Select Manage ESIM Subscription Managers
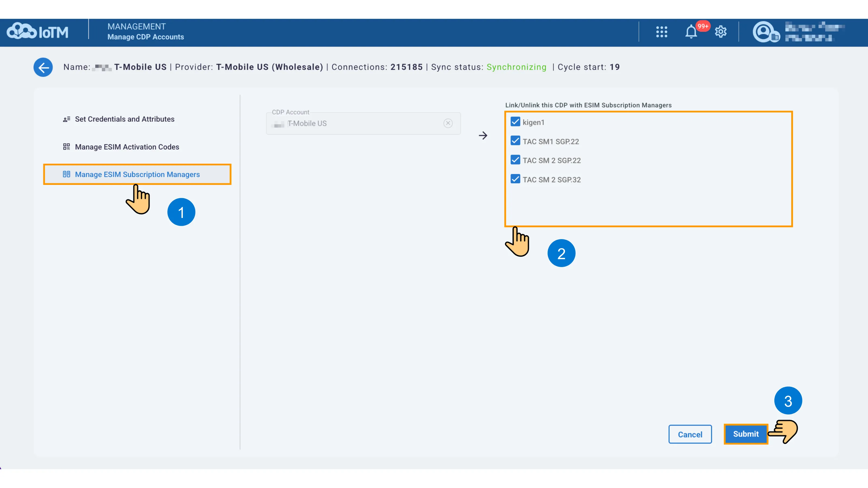This screenshot has height=488, width=868. [137, 174]
